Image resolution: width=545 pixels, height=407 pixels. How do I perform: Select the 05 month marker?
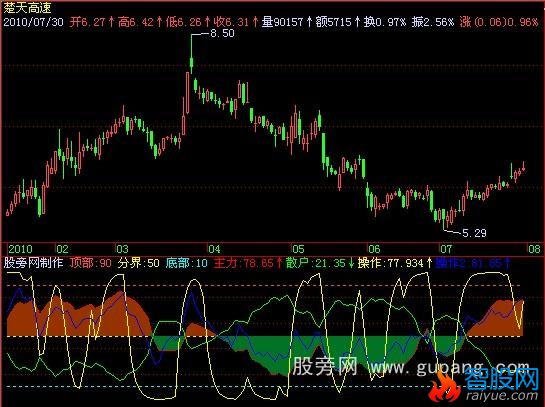pos(298,249)
